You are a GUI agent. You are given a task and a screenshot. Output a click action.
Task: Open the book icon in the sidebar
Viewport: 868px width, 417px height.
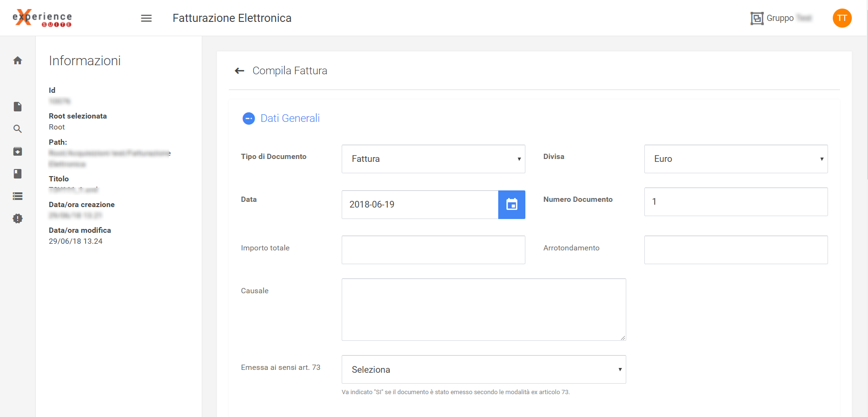point(18,174)
